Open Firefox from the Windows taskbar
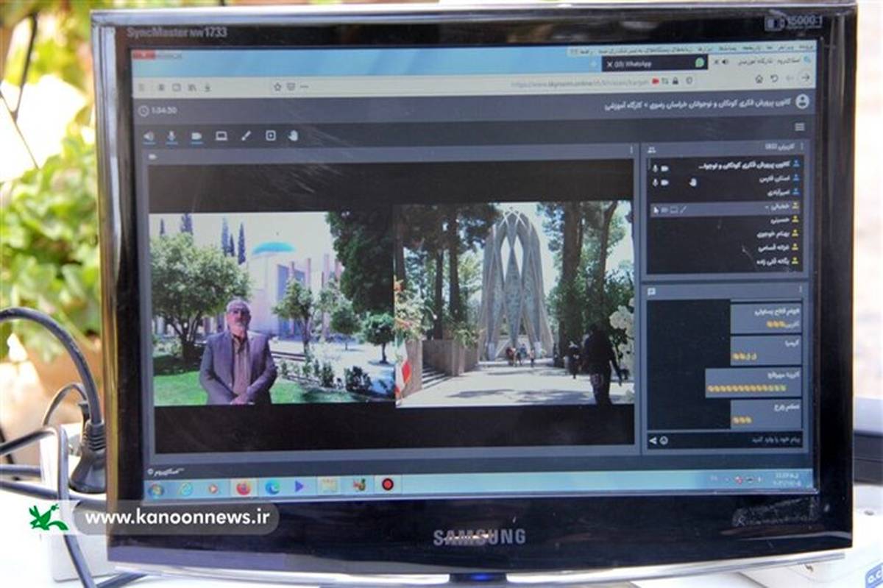The height and width of the screenshot is (588, 883). [x=243, y=488]
